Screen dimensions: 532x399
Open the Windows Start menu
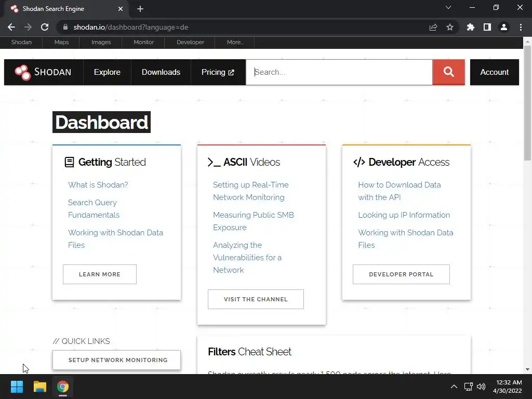point(17,387)
